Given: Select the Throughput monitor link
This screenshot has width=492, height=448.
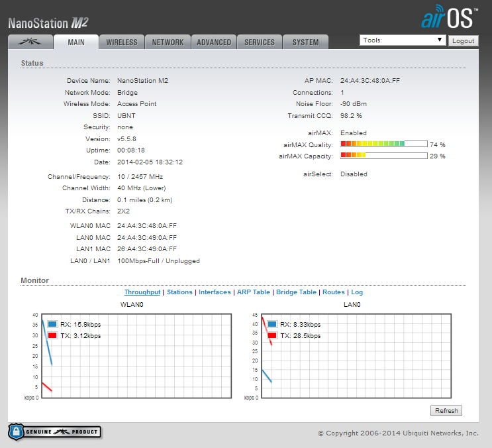Looking at the screenshot, I should tap(142, 292).
